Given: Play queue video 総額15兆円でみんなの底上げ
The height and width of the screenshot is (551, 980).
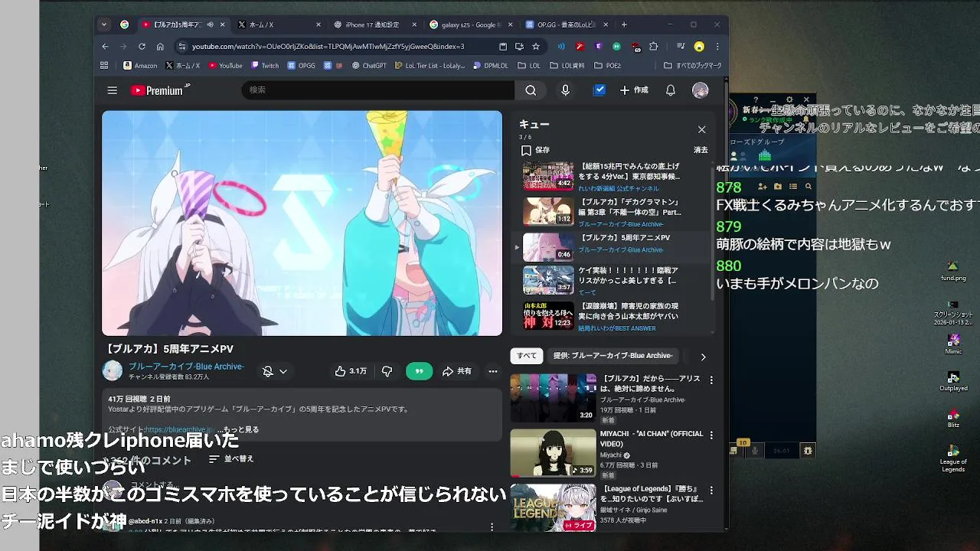Looking at the screenshot, I should coord(612,176).
